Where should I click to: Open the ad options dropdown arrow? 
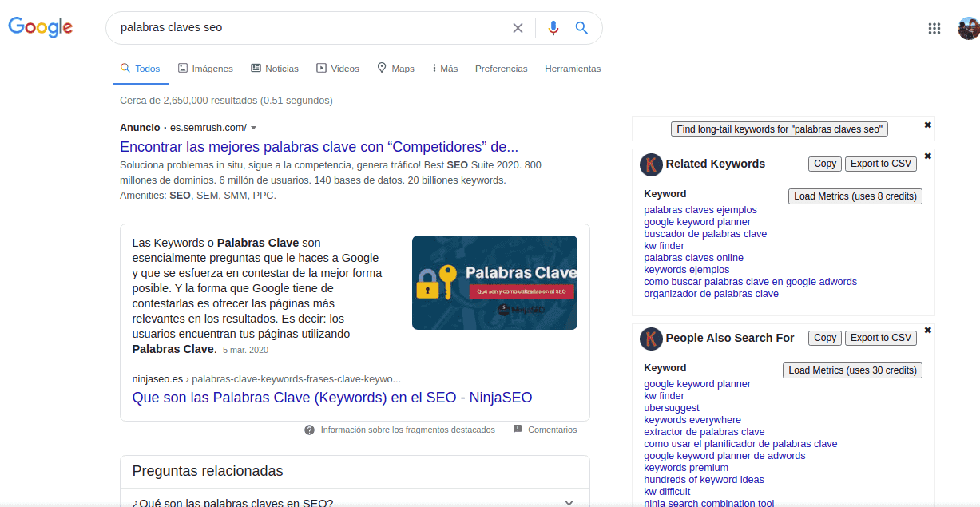pyautogui.click(x=253, y=128)
